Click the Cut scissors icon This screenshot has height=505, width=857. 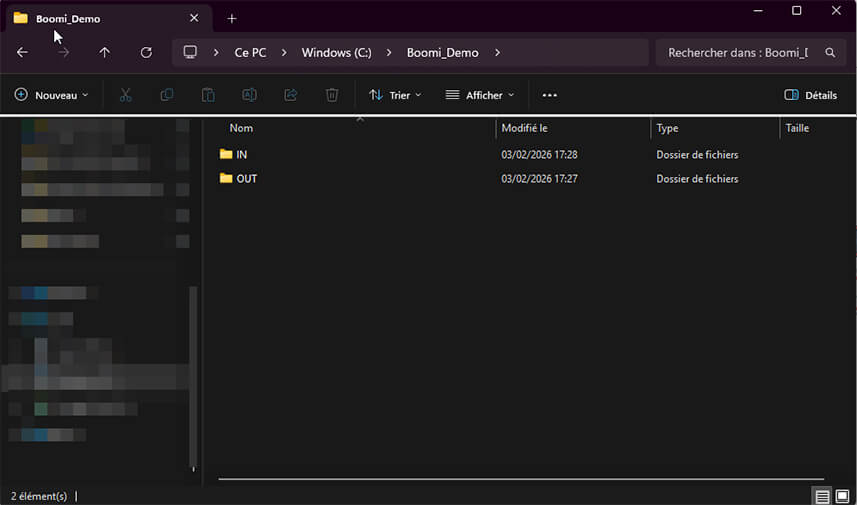[x=125, y=95]
